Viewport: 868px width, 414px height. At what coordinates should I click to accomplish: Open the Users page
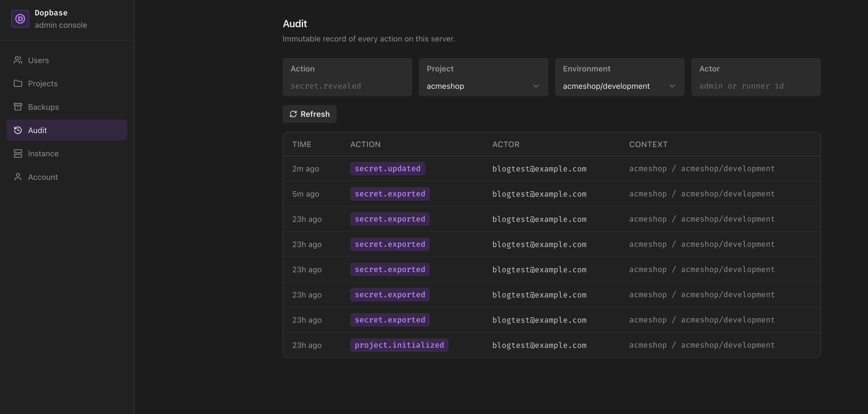[x=67, y=60]
